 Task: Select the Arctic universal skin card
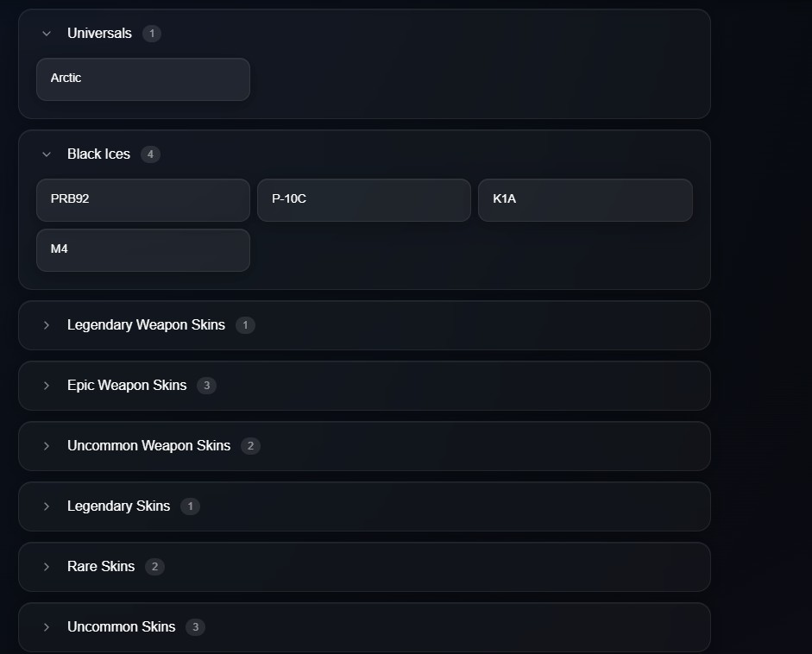click(143, 79)
